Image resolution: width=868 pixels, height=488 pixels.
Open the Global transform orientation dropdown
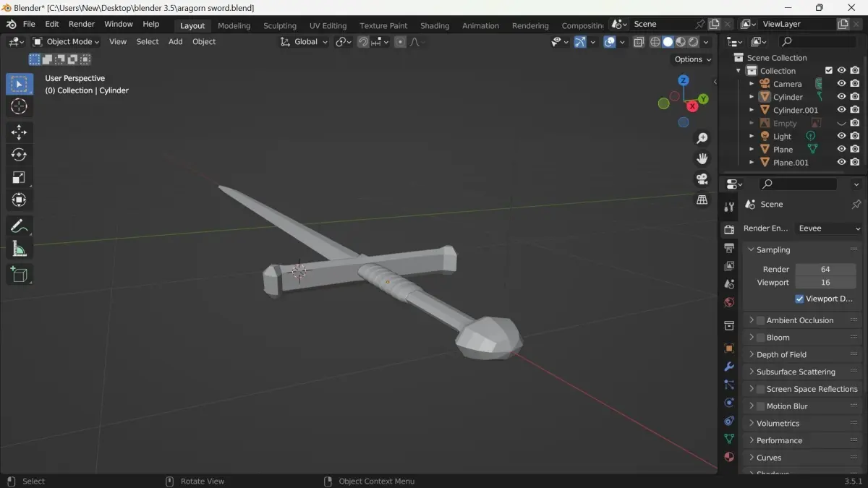[304, 42]
